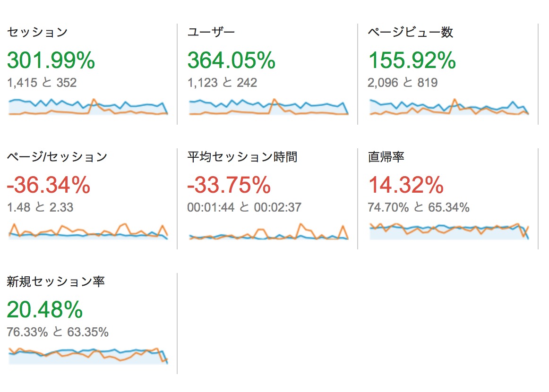Select the -33.75% session duration value

click(229, 185)
